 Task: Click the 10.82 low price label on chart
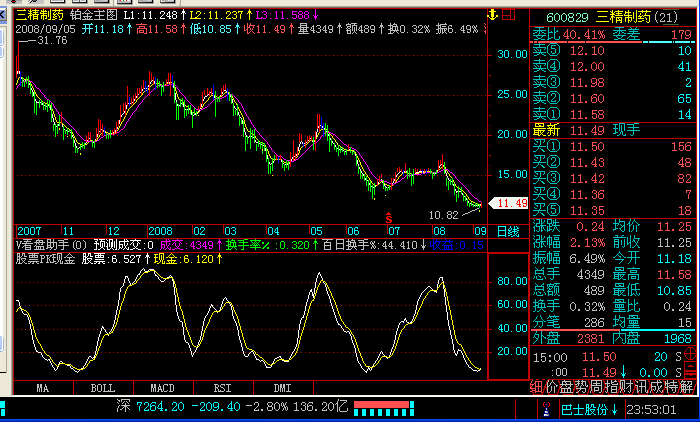click(x=444, y=216)
